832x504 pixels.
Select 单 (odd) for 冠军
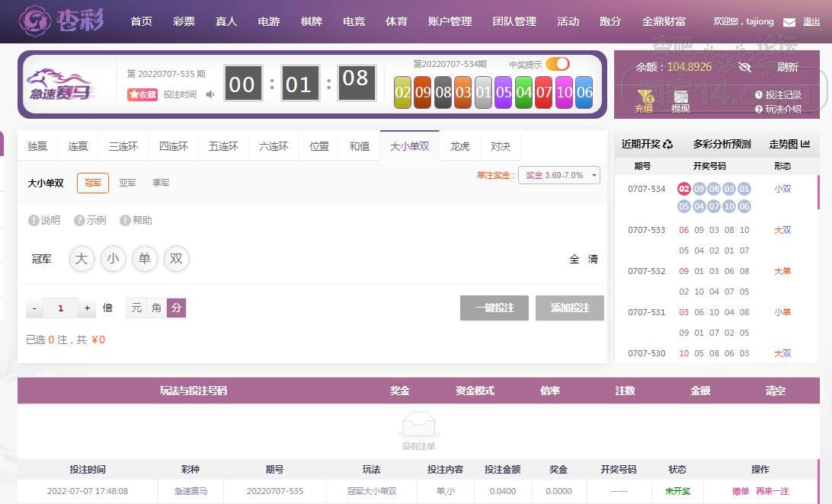pyautogui.click(x=144, y=259)
